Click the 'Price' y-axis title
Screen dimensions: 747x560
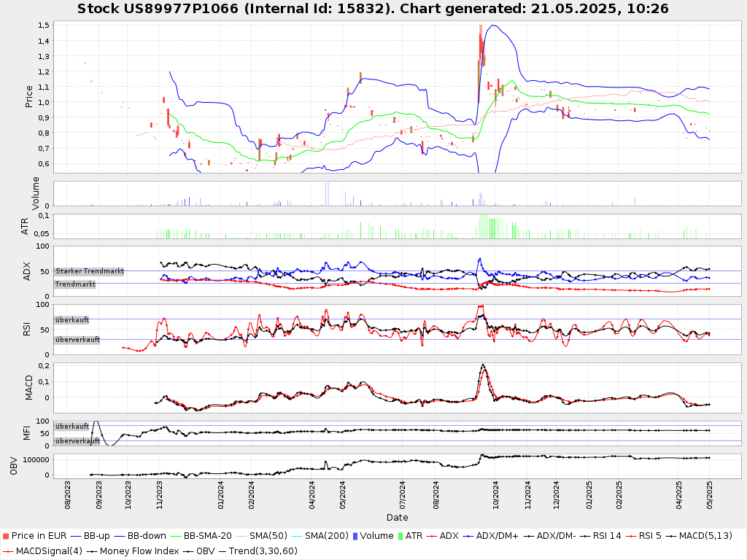tap(29, 97)
